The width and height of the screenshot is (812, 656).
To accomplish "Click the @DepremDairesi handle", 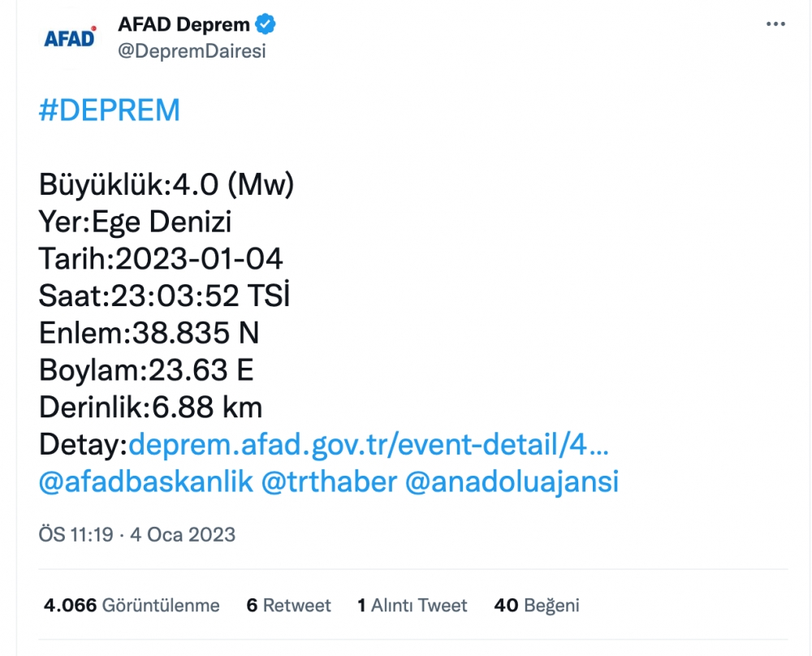I will (192, 51).
